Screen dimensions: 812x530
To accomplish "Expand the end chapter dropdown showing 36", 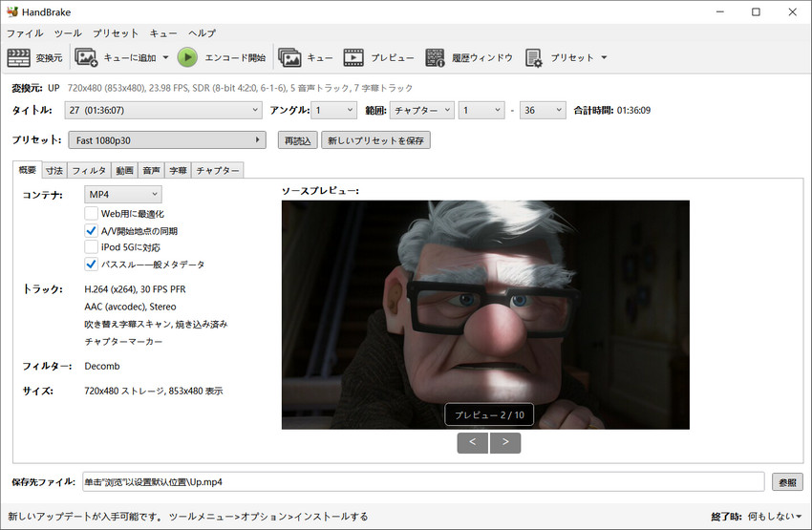I will coord(543,110).
